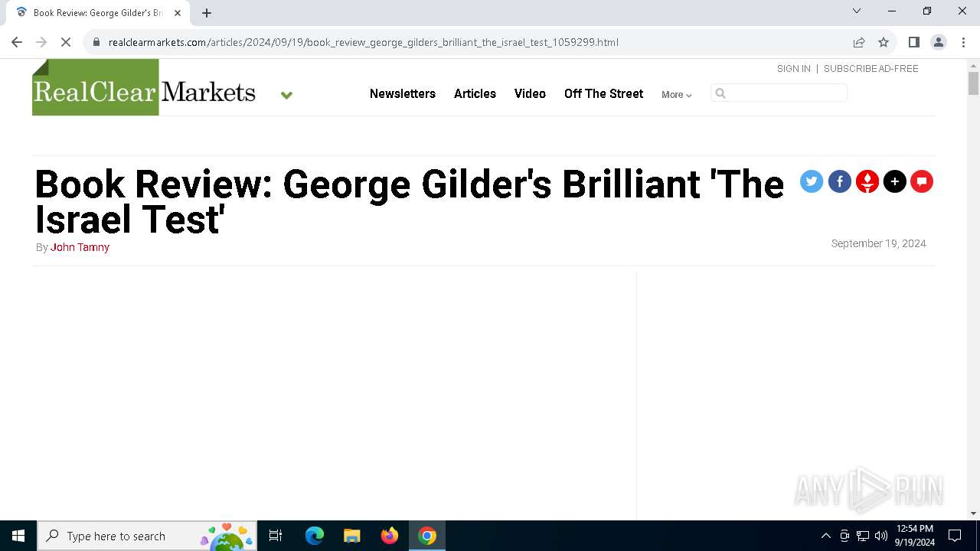Open the Newsletters menu item
This screenshot has width=980, height=551.
[x=403, y=93]
